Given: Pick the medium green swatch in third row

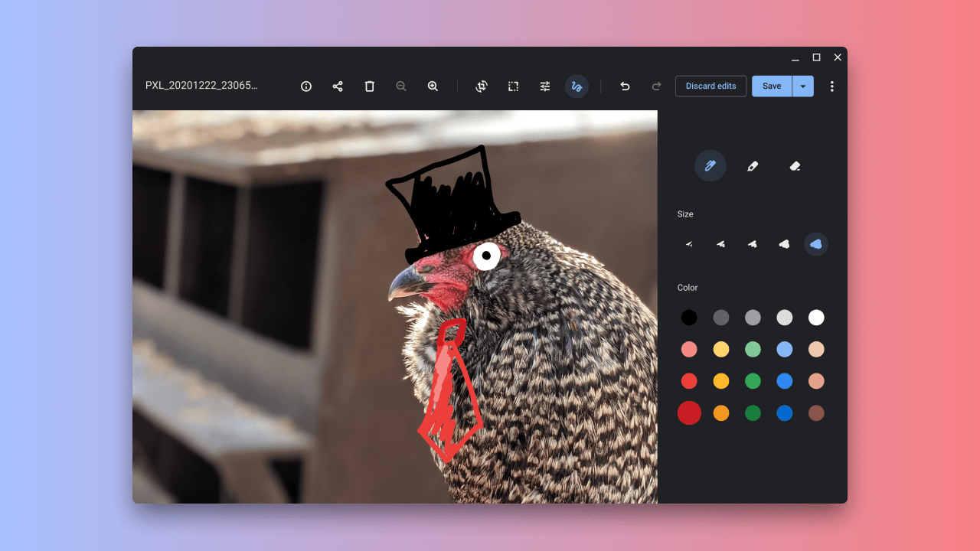Looking at the screenshot, I should pyautogui.click(x=753, y=381).
